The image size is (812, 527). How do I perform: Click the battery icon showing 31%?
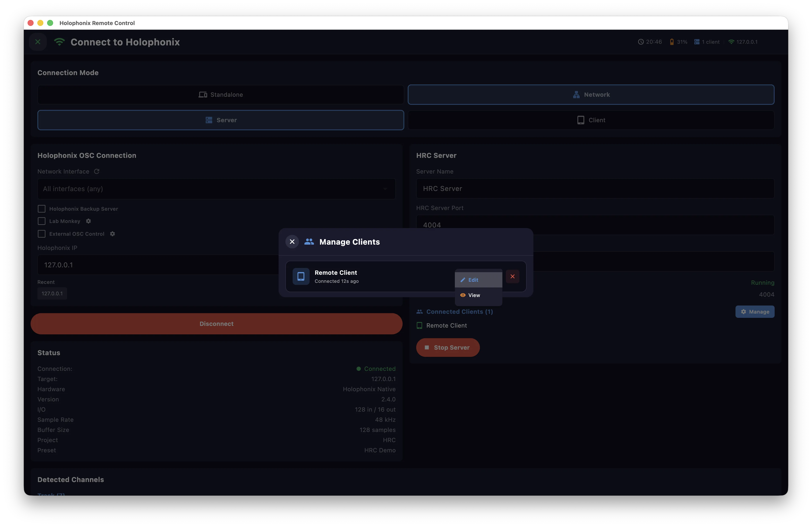(x=672, y=42)
